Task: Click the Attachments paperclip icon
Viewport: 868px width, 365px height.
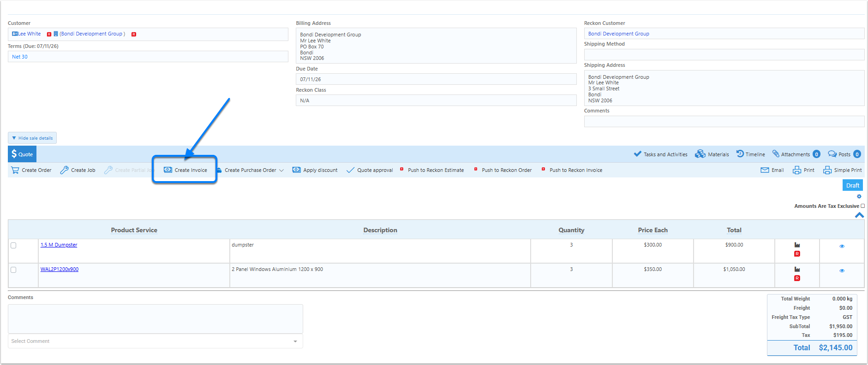Action: 776,154
